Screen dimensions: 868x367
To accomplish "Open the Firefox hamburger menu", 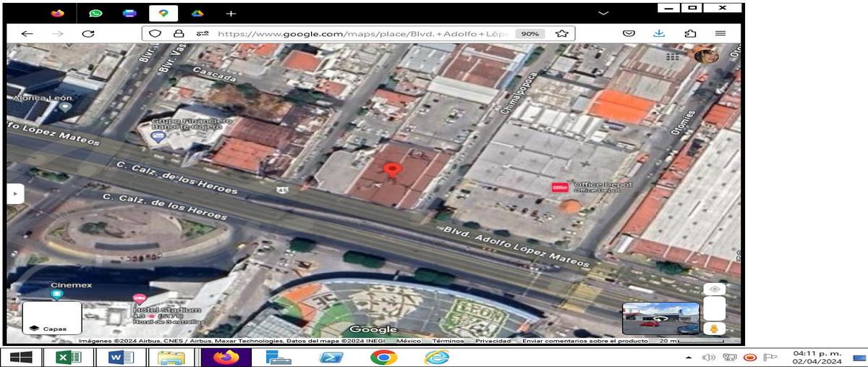I will pyautogui.click(x=720, y=33).
